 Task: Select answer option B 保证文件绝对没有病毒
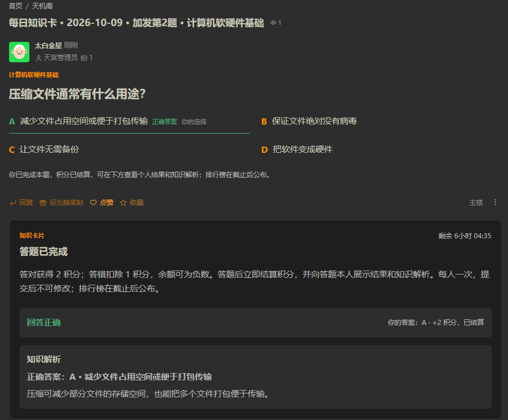[382, 122]
